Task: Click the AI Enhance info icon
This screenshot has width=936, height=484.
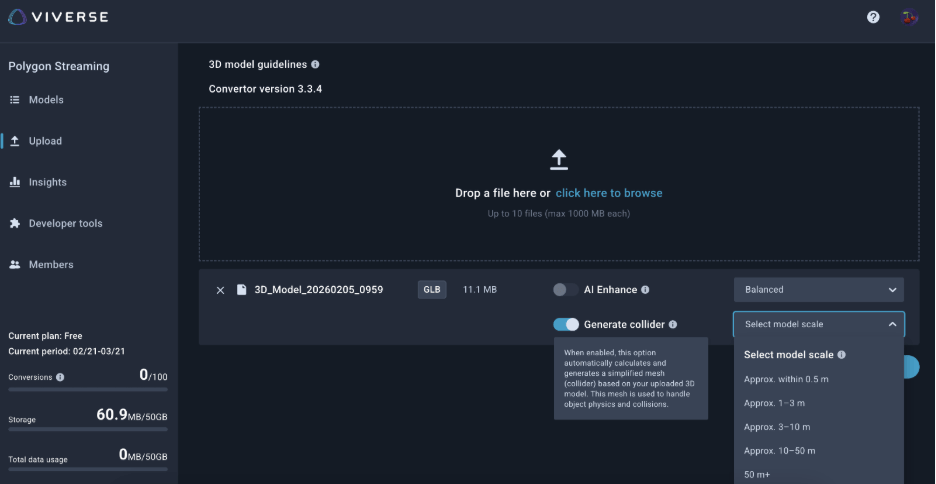Action: pyautogui.click(x=645, y=290)
